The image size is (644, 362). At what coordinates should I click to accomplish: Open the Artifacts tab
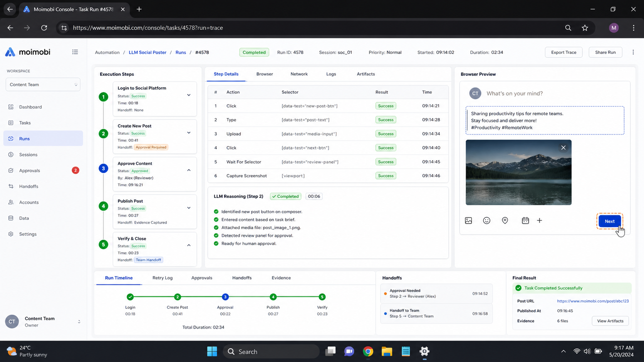click(366, 74)
